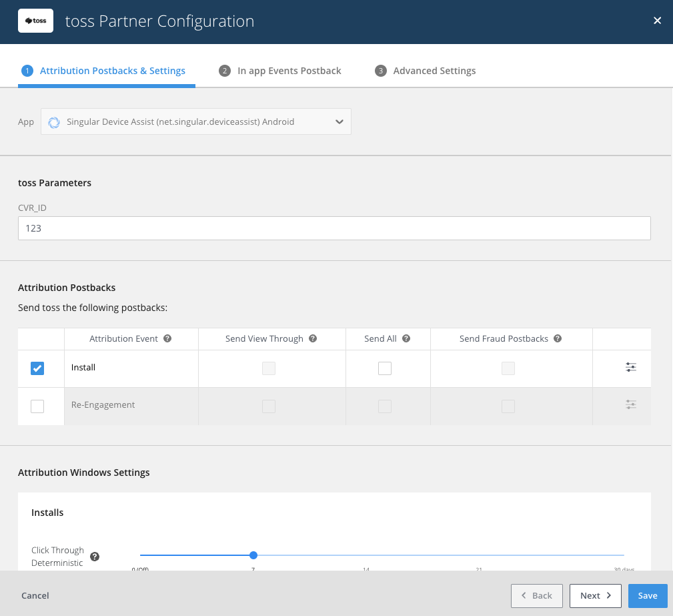Enable the Re-Engagement attribution event checkbox
The image size is (673, 616).
tap(37, 406)
